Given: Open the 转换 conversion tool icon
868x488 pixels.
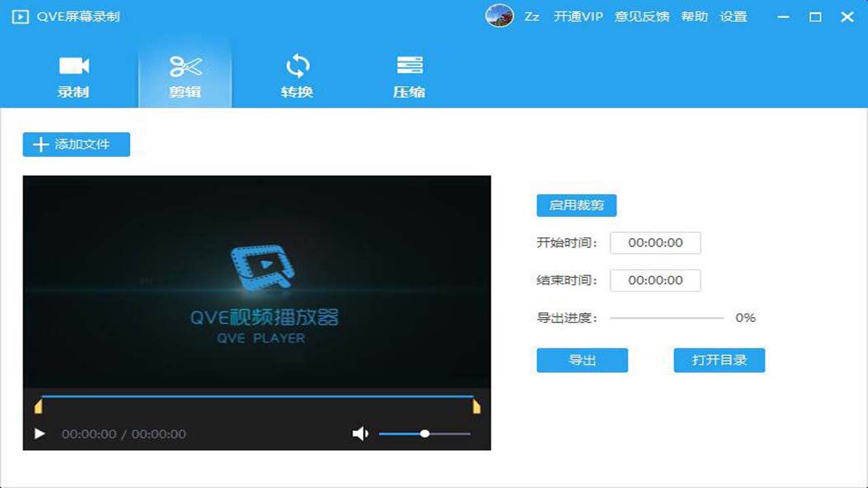Looking at the screenshot, I should tap(296, 65).
